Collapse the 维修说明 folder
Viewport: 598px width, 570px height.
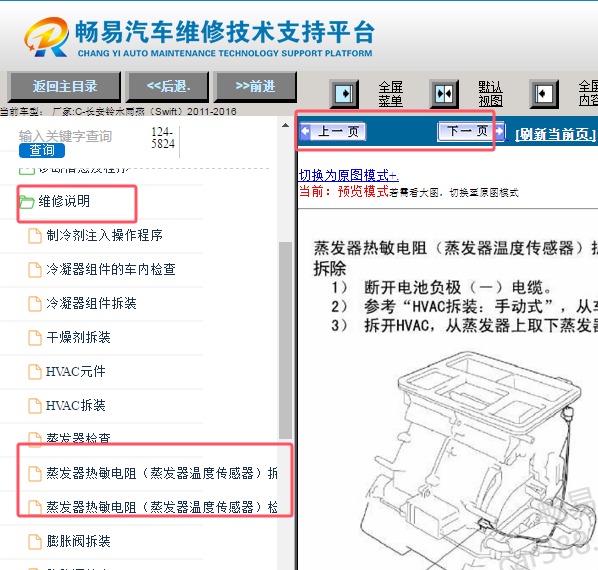point(64,201)
